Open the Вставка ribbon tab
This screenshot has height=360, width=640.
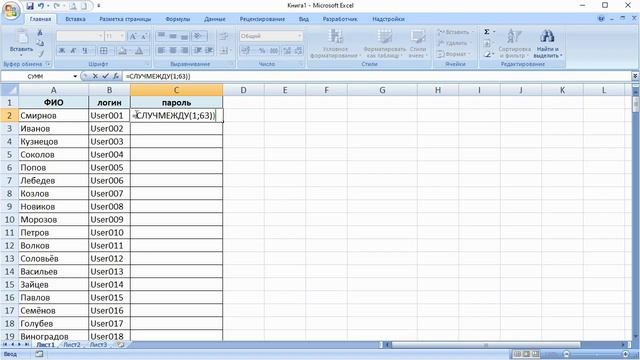click(76, 19)
